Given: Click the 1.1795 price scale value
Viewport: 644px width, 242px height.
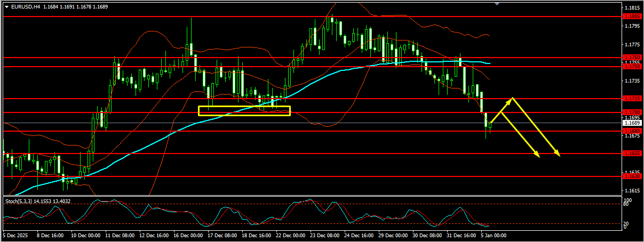Looking at the screenshot, I should point(632,26).
